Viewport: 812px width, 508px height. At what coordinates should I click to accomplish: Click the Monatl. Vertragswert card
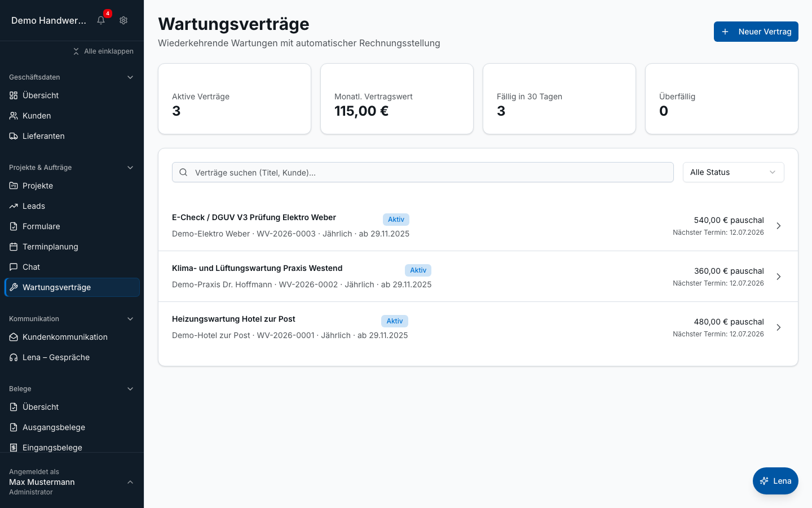[397, 99]
